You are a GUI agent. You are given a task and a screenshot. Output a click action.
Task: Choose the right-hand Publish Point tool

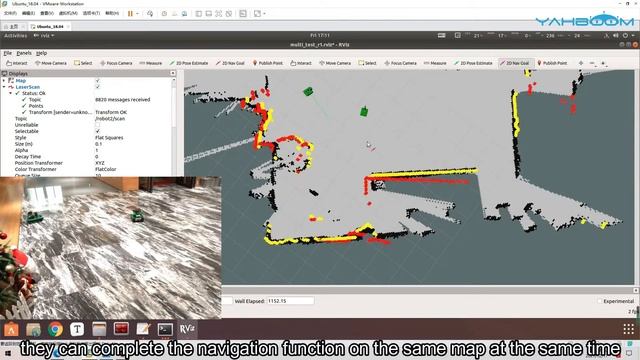(552, 63)
